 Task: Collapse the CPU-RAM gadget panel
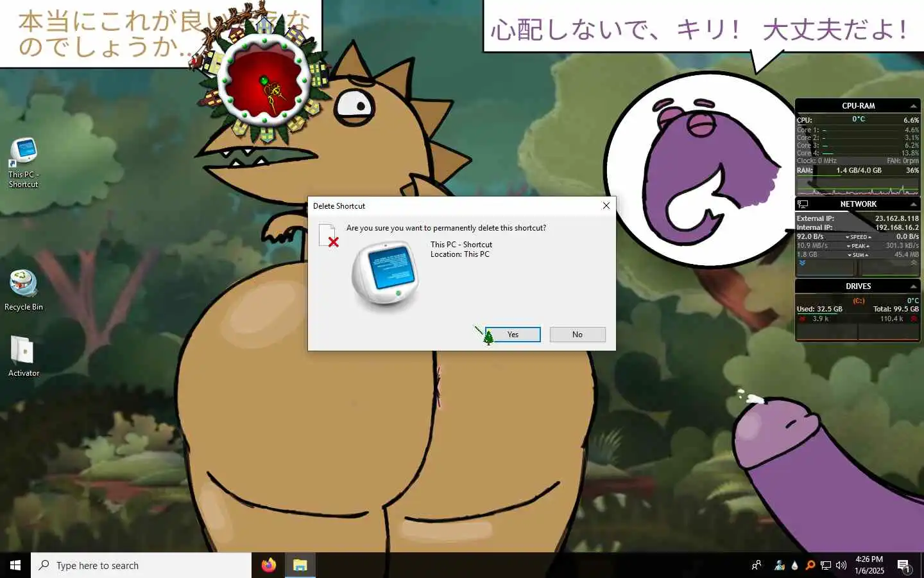coord(913,106)
